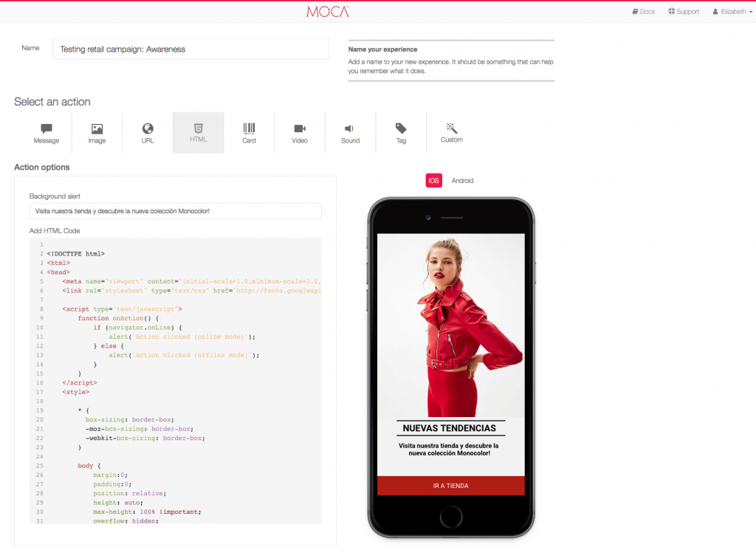Click the IR A TIENDA button in preview

click(451, 486)
